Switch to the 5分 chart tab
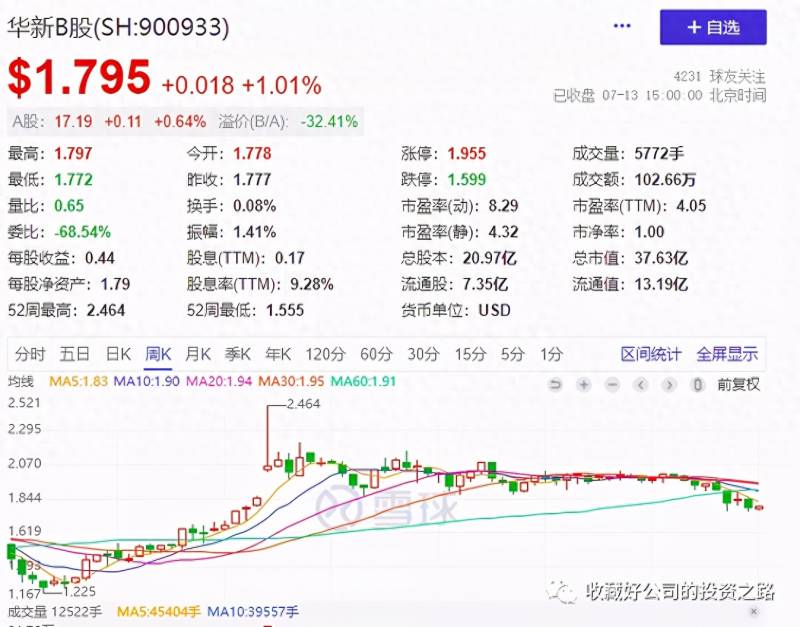Screen dimensions: 800x627 pyautogui.click(x=512, y=354)
